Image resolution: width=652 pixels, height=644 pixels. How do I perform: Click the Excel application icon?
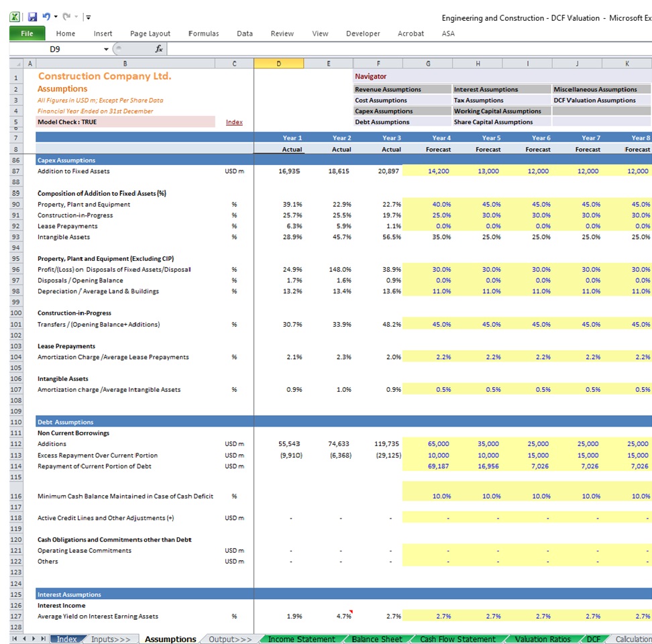pyautogui.click(x=15, y=17)
